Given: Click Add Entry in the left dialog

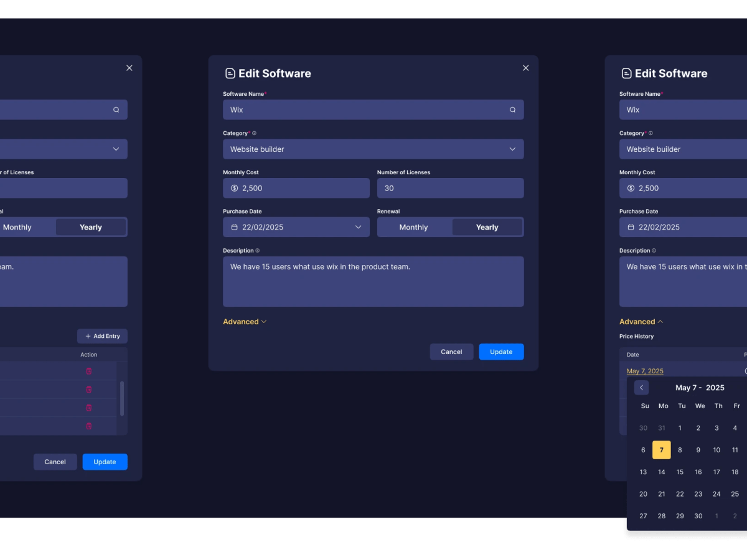Looking at the screenshot, I should click(102, 336).
